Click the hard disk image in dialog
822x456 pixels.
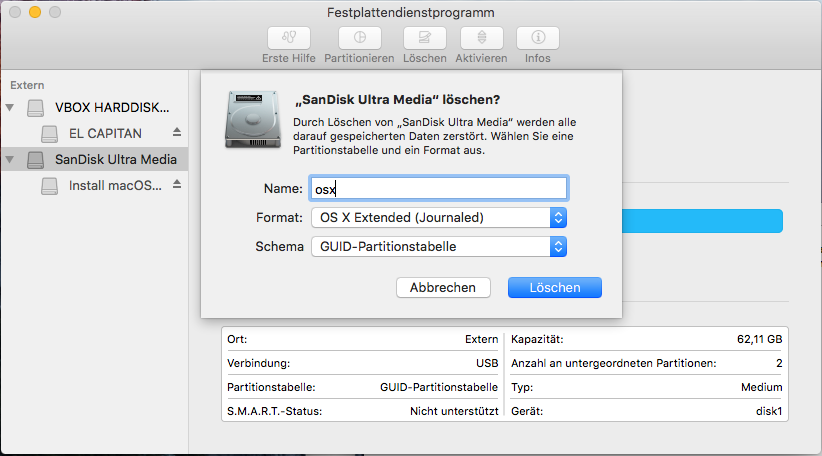pos(253,119)
